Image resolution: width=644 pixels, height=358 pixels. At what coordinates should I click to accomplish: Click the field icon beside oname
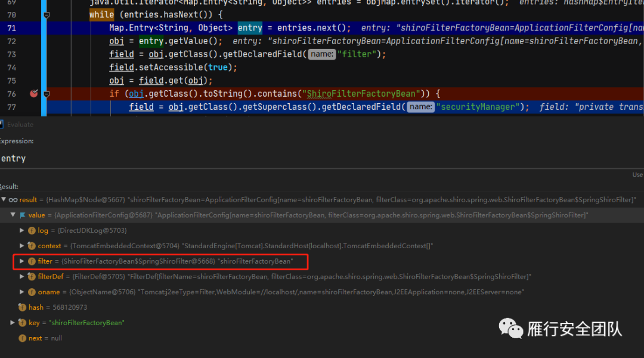click(x=32, y=292)
